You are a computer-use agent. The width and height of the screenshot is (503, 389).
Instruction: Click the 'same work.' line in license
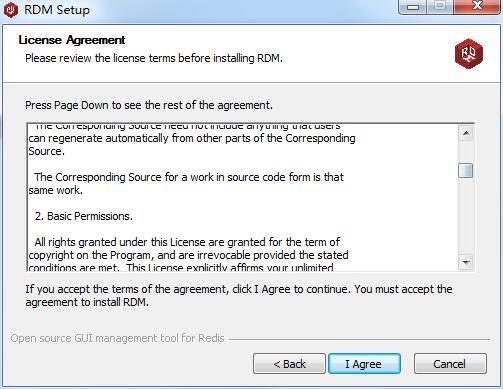click(55, 190)
